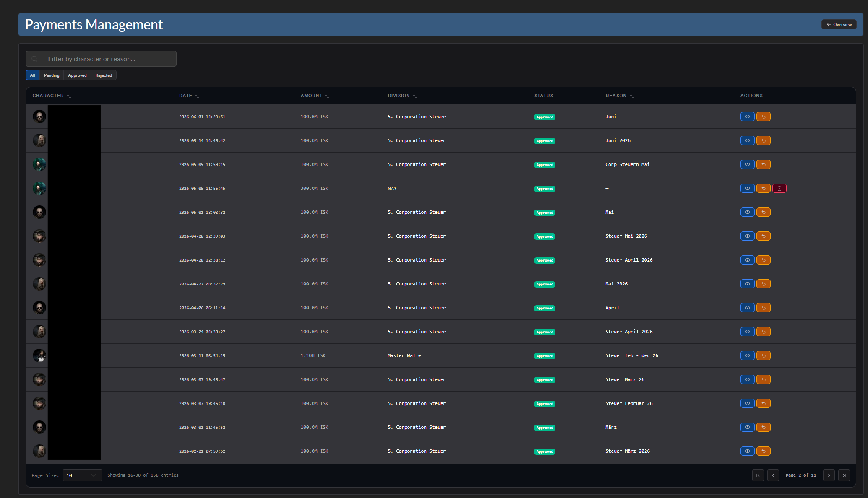
Task: View the März payment entry
Action: [747, 427]
